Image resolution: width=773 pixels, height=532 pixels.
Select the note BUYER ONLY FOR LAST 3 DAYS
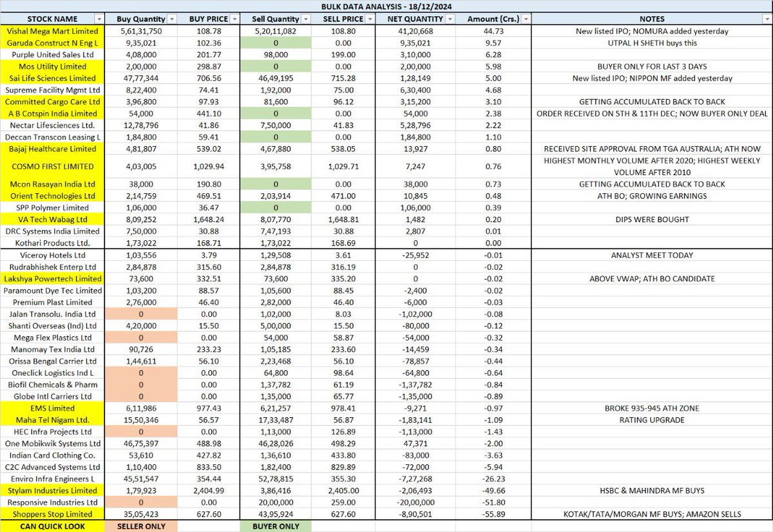click(651, 66)
